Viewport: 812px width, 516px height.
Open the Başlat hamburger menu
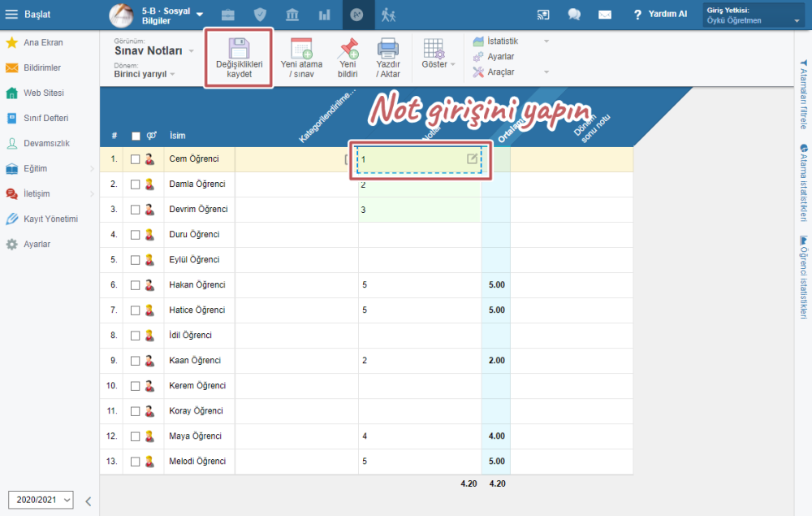tap(11, 15)
